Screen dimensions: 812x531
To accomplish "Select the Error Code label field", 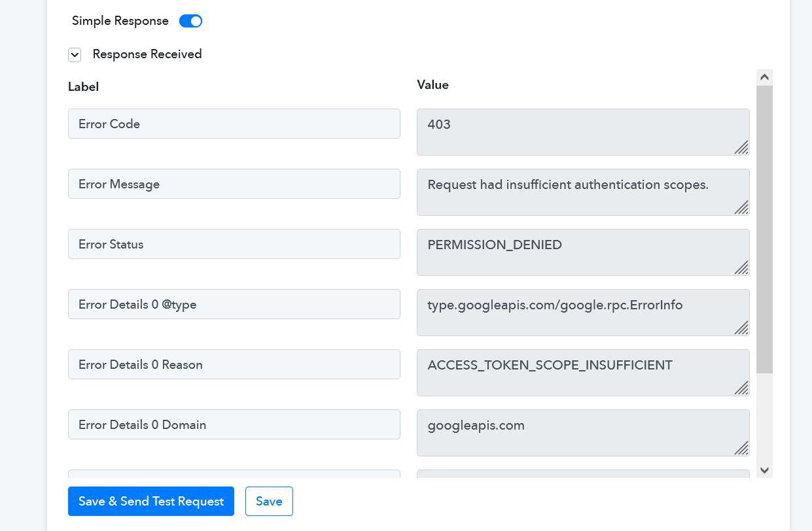I will [x=234, y=124].
